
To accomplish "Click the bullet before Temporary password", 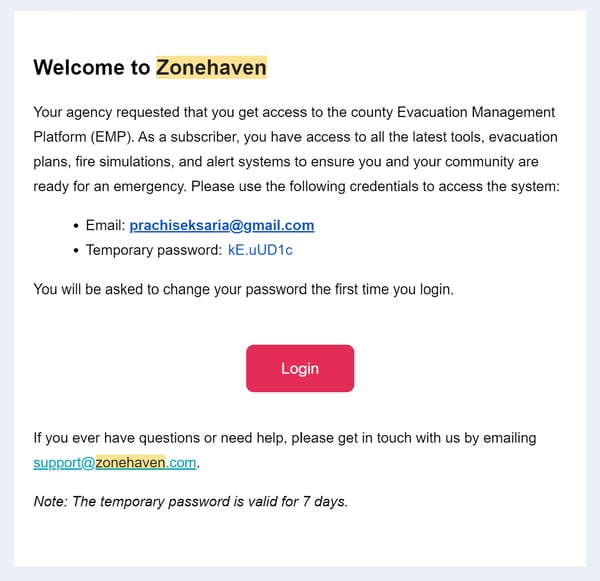I will coord(76,251).
